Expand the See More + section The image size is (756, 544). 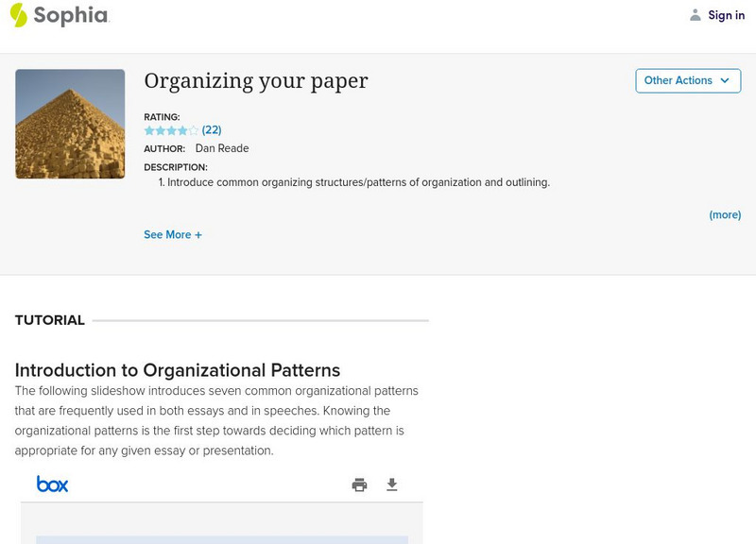click(173, 235)
